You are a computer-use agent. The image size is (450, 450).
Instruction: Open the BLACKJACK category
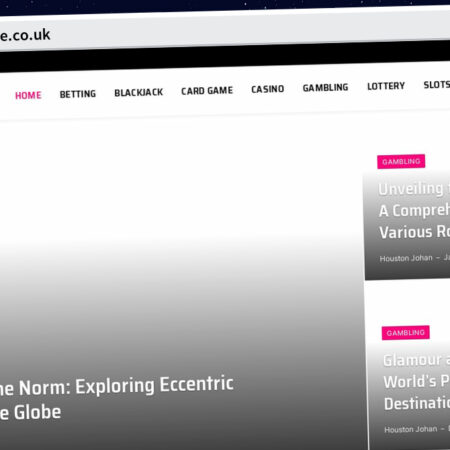click(x=139, y=92)
